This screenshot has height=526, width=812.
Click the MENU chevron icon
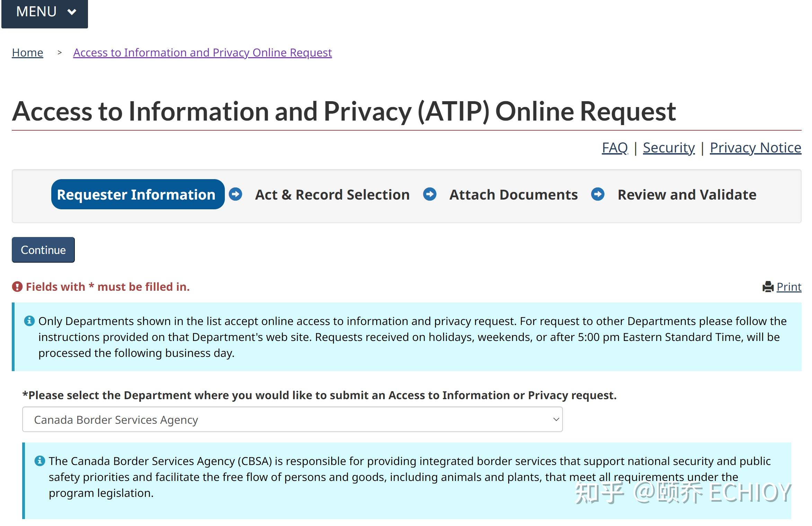coord(72,12)
